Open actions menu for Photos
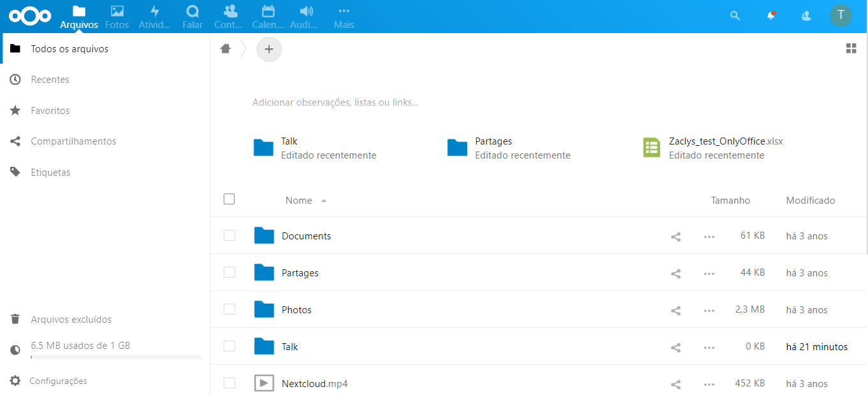 click(709, 311)
